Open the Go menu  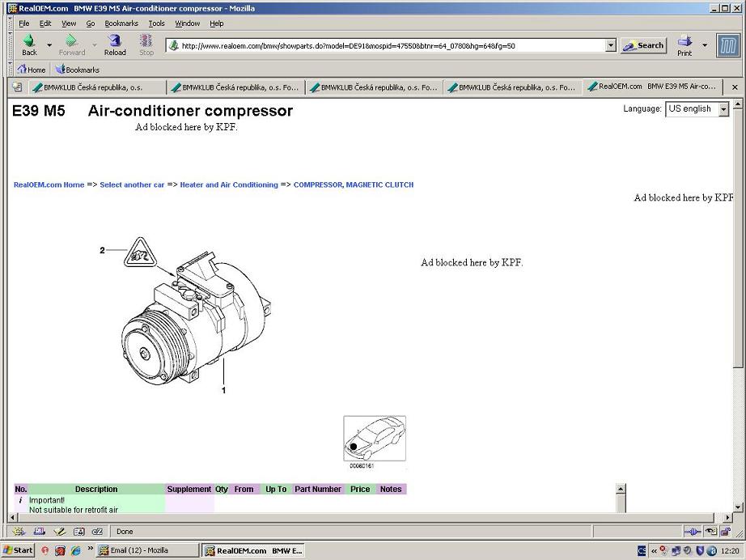pos(91,23)
